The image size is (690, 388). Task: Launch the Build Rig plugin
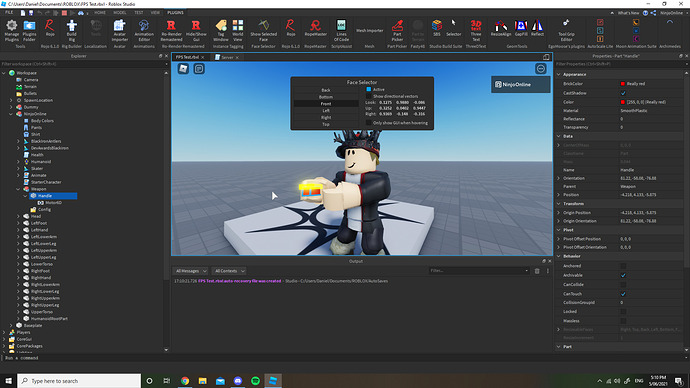click(x=71, y=30)
